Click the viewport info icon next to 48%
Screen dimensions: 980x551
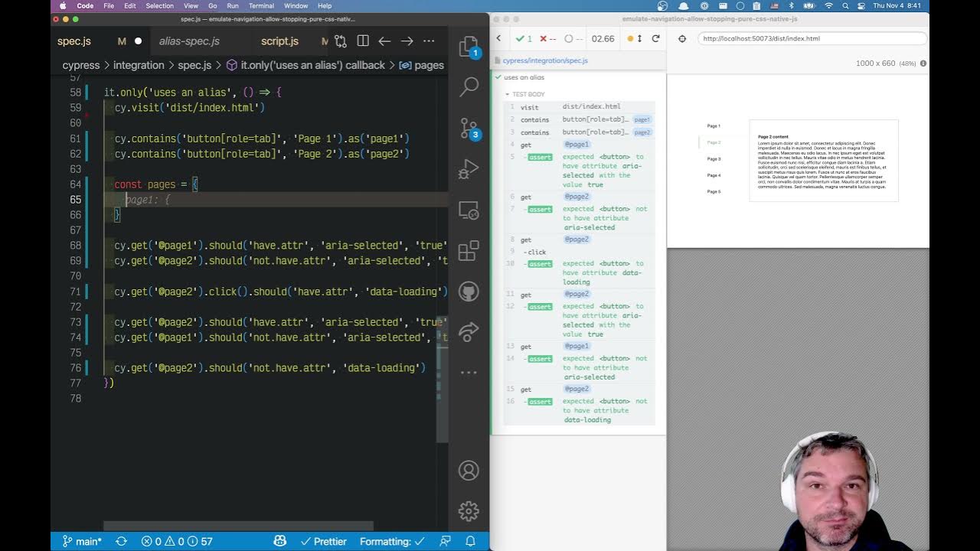click(x=923, y=64)
